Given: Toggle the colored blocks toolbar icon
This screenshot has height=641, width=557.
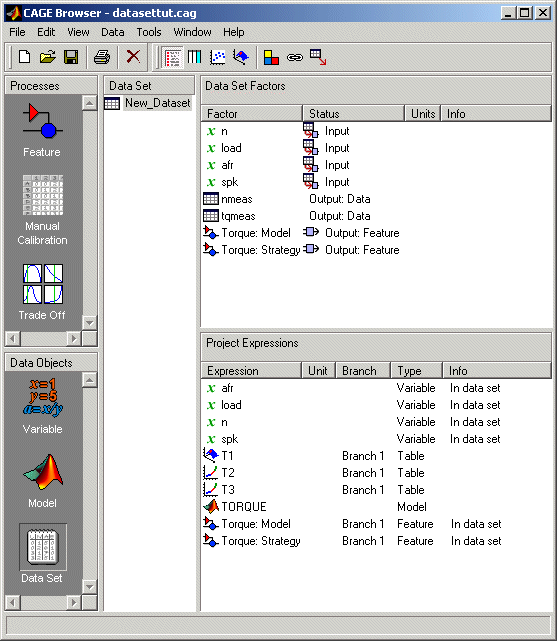Looking at the screenshot, I should click(x=271, y=57).
